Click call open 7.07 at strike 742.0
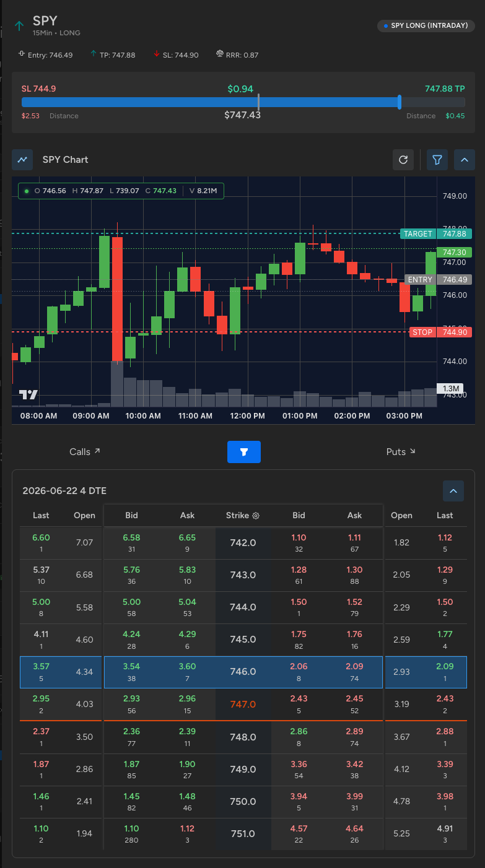Image resolution: width=485 pixels, height=868 pixels. (84, 543)
